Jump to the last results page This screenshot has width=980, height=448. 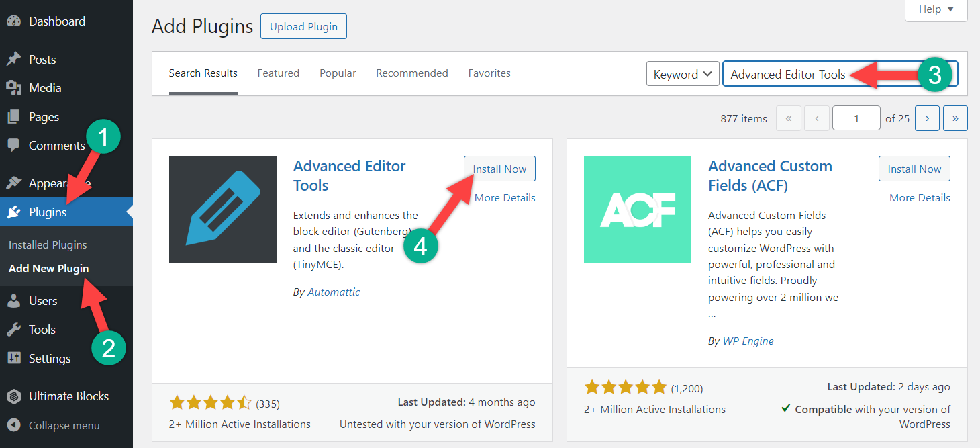955,118
